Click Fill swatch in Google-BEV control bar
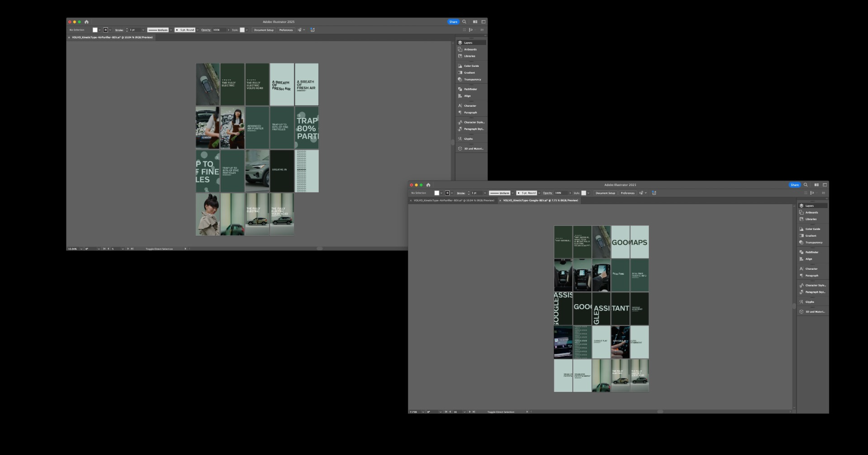The height and width of the screenshot is (455, 868). 437,193
